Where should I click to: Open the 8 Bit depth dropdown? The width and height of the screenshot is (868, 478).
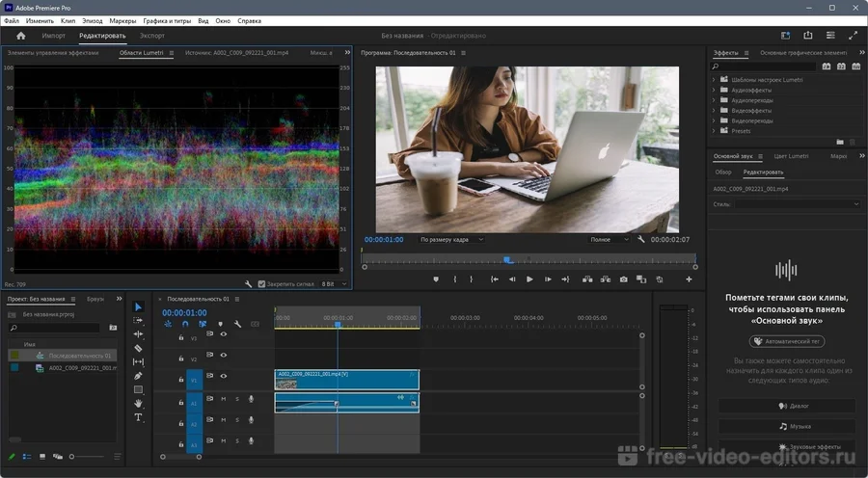tap(335, 283)
